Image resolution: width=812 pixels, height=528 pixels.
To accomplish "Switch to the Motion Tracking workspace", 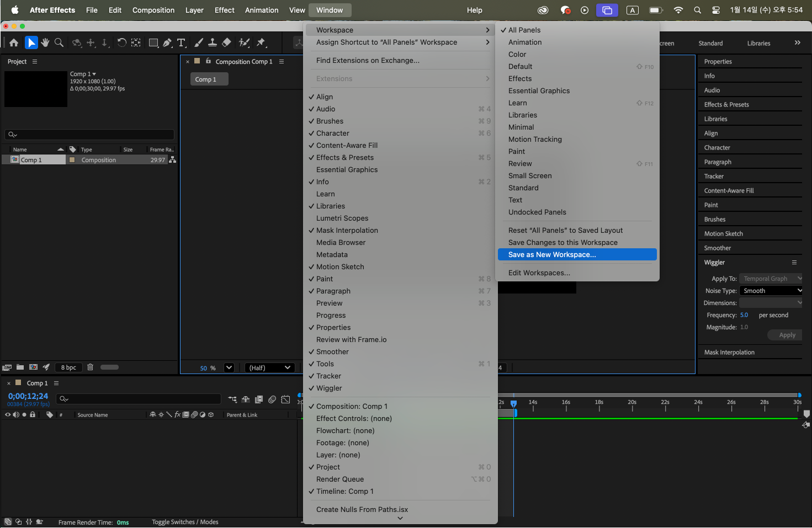I will coord(577,139).
